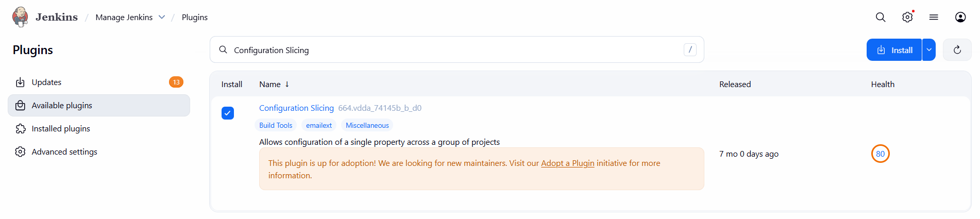Focus the plugin search field
The image size is (980, 219).
(453, 50)
